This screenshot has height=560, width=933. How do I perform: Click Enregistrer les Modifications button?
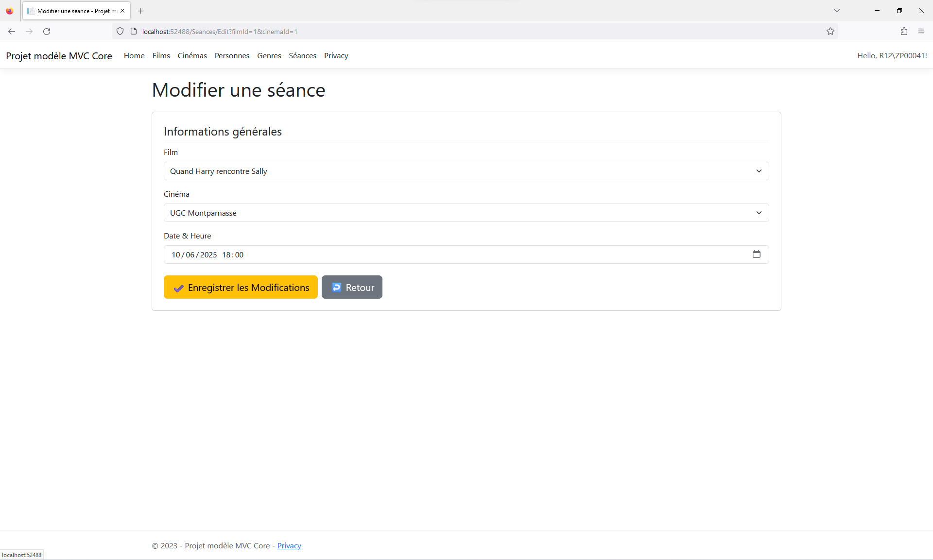click(241, 288)
